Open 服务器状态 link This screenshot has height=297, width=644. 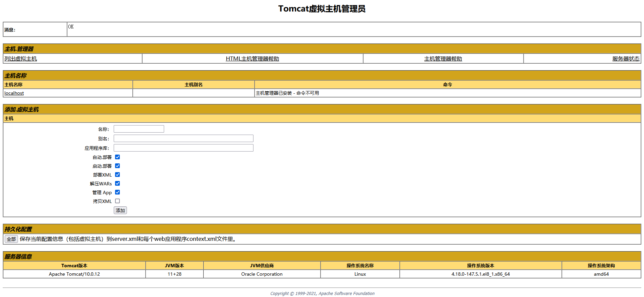pos(626,59)
